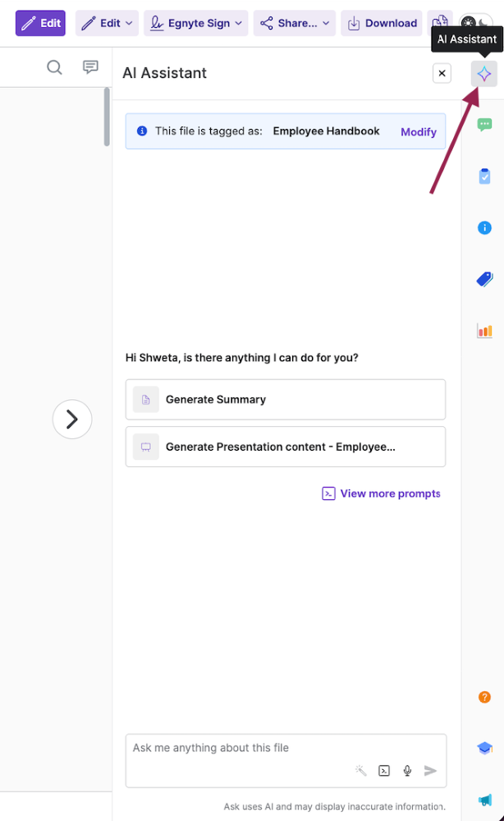
Task: Select the Generate Summary prompt
Action: (285, 400)
